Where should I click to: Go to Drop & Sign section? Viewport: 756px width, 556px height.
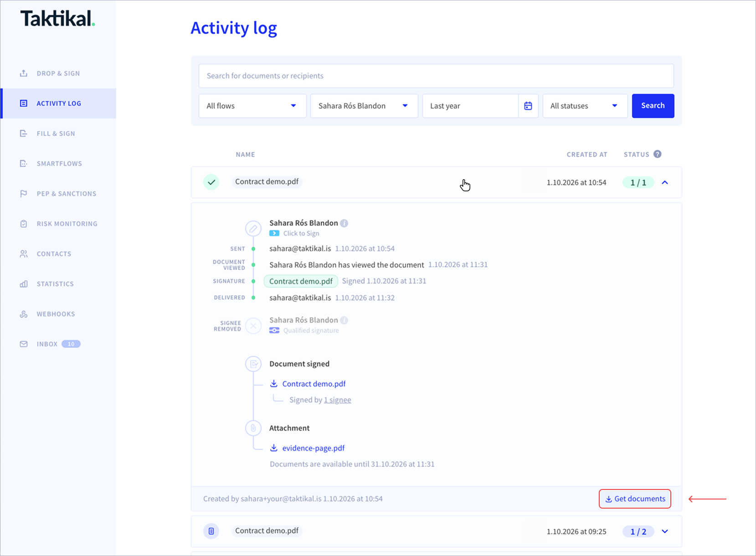point(58,73)
